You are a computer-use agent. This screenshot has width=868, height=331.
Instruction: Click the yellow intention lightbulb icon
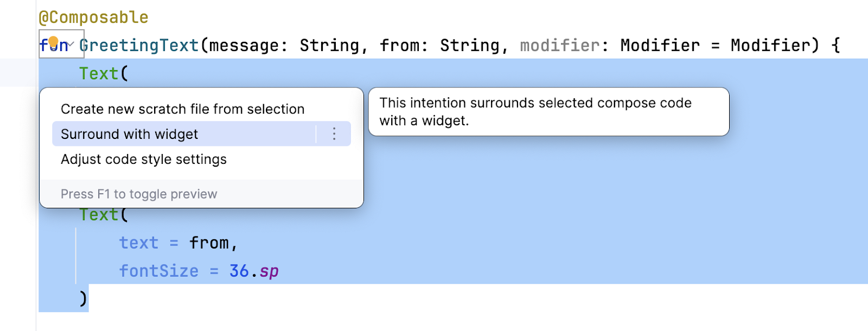click(x=53, y=43)
